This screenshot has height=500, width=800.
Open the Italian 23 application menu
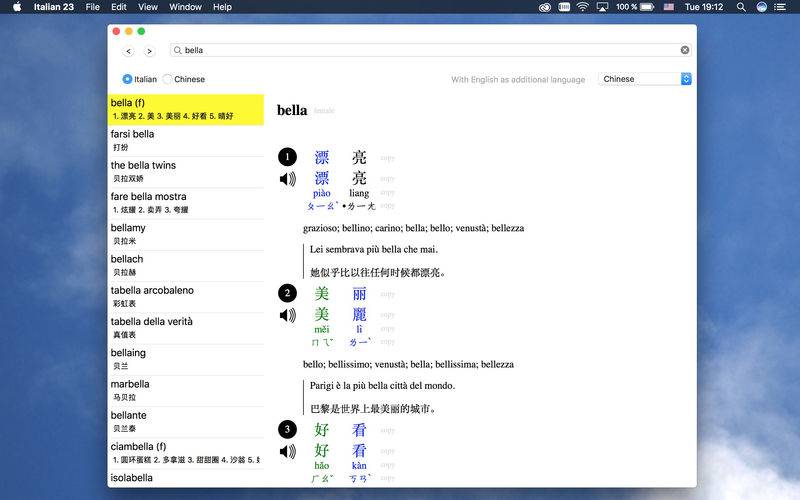click(53, 7)
